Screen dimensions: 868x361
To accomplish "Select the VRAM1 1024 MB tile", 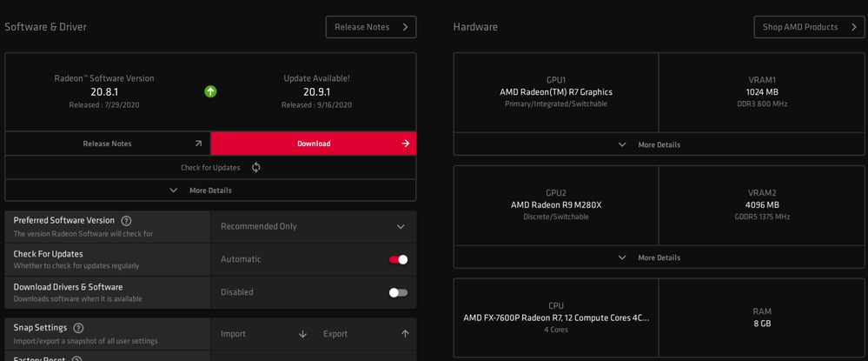I will click(760, 91).
